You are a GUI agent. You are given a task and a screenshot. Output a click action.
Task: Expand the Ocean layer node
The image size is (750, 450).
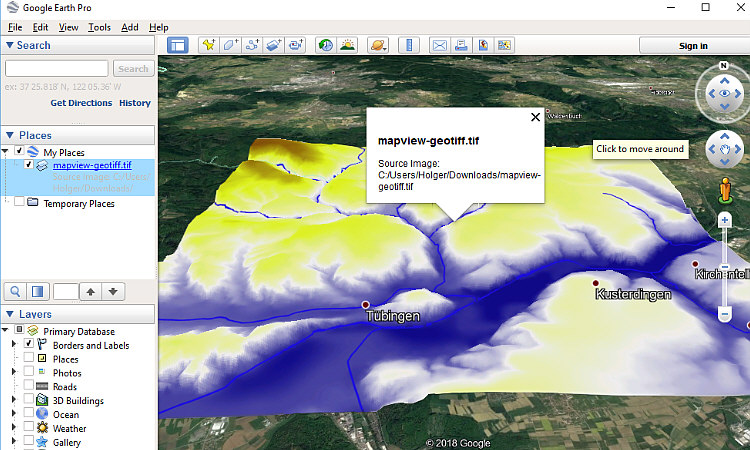click(14, 413)
